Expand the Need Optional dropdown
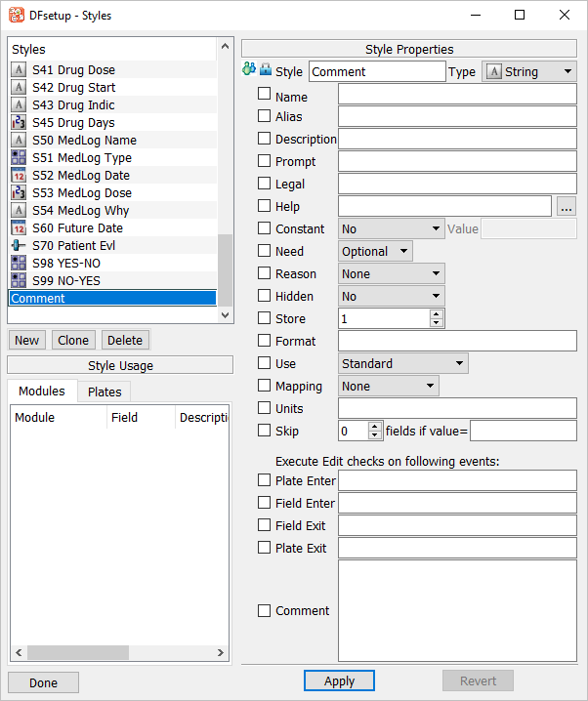Screen dimensions: 588x701 (375, 251)
